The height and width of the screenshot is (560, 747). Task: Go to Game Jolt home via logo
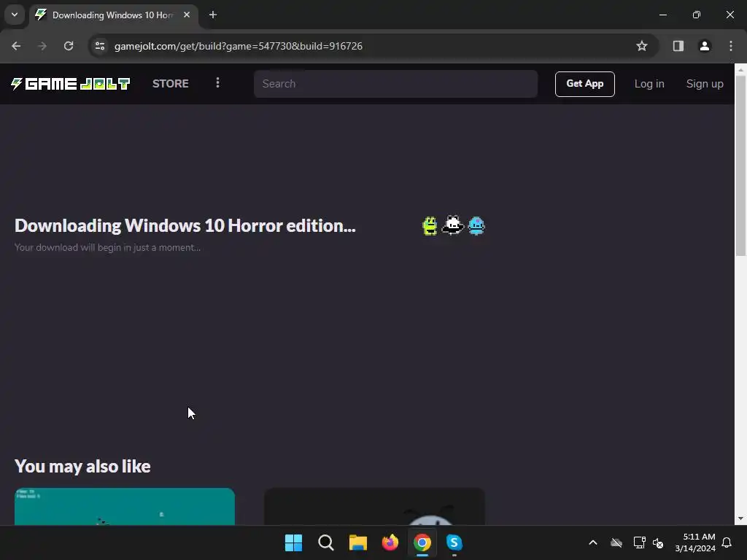pyautogui.click(x=71, y=84)
